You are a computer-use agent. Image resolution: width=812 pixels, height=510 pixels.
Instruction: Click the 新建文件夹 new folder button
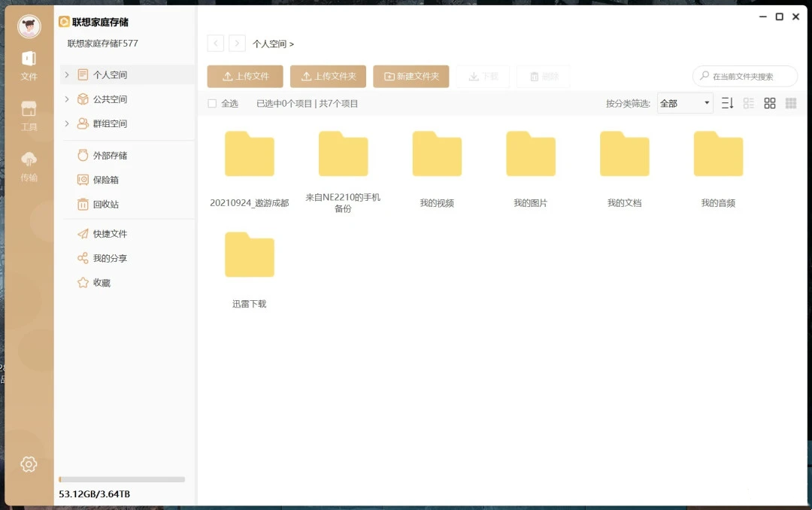(x=411, y=76)
